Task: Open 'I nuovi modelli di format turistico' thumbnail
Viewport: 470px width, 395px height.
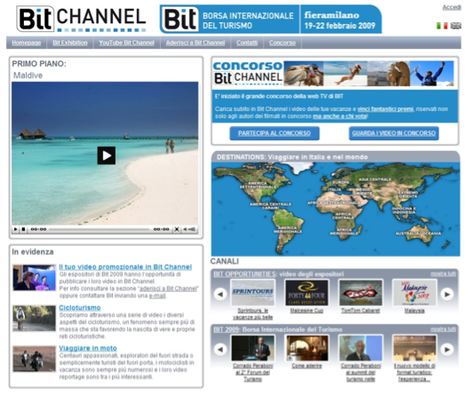Action: click(414, 348)
